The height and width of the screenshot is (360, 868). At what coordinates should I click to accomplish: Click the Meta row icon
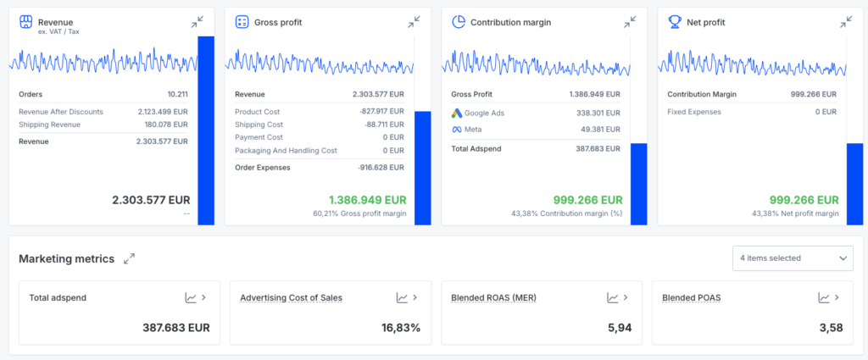pyautogui.click(x=456, y=129)
